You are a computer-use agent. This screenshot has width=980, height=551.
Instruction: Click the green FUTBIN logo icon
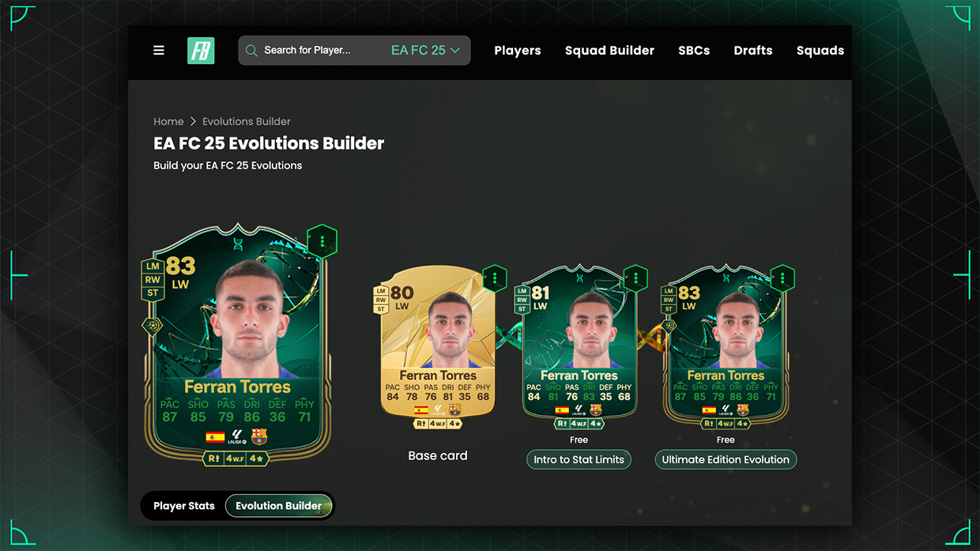tap(201, 51)
